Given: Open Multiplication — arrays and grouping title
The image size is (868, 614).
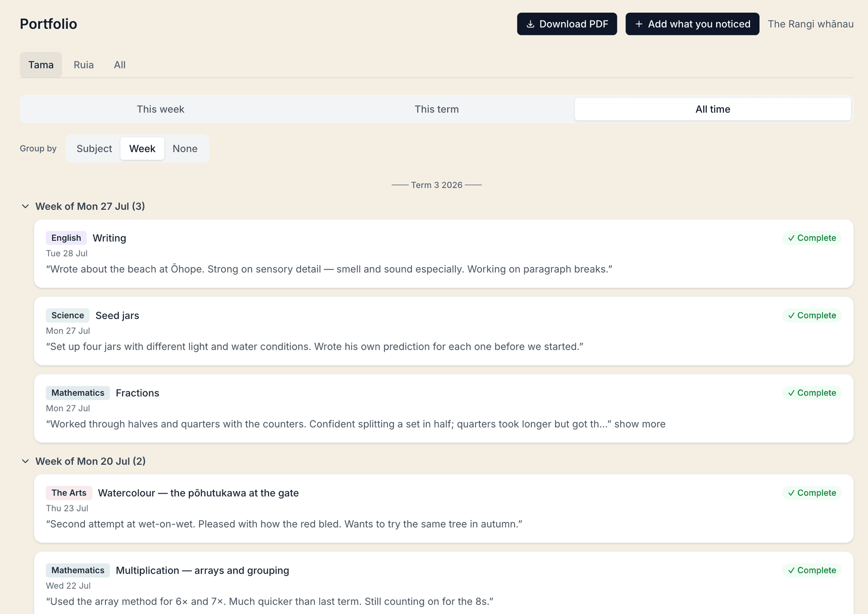Looking at the screenshot, I should 202,571.
